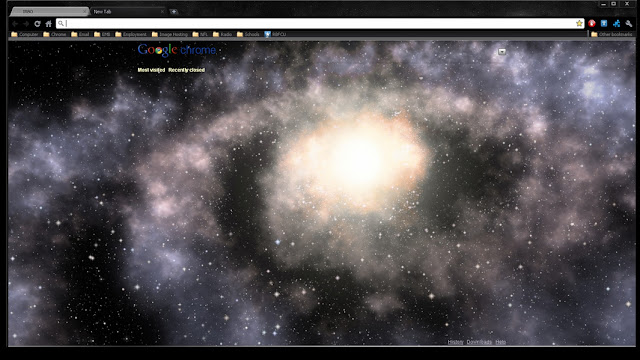Open the blue puzzle extension icon
Image resolution: width=640 pixels, height=360 pixels.
click(x=616, y=23)
